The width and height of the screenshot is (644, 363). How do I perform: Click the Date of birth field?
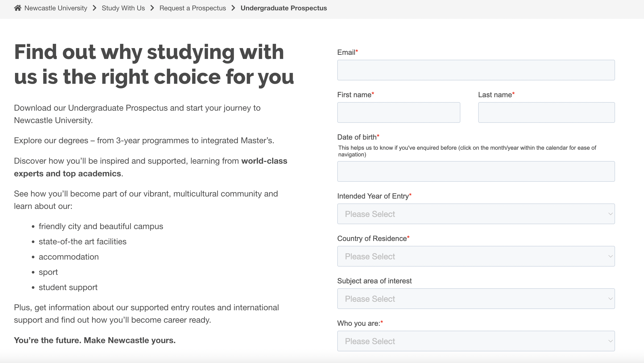pyautogui.click(x=476, y=171)
